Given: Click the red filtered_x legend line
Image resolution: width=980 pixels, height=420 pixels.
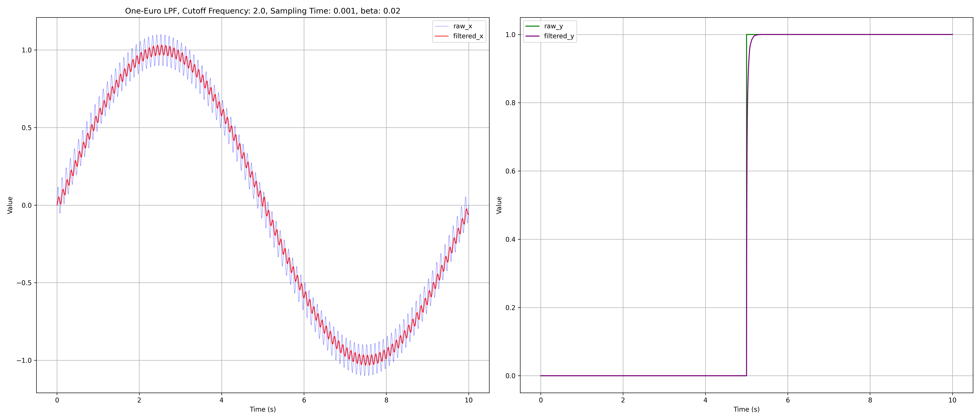Looking at the screenshot, I should (x=442, y=36).
